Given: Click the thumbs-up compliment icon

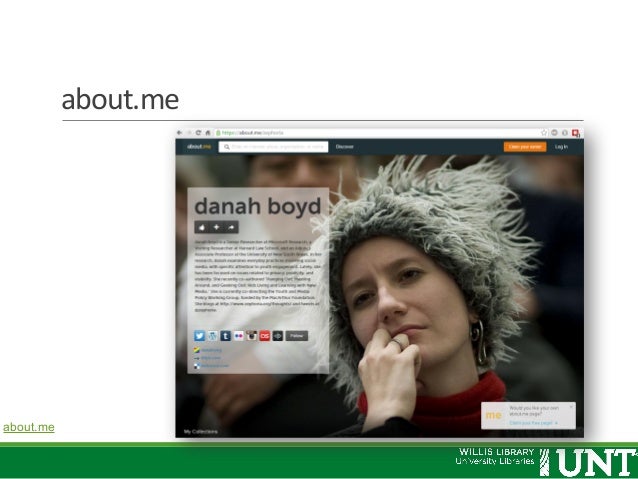Looking at the screenshot, I should pos(202,227).
